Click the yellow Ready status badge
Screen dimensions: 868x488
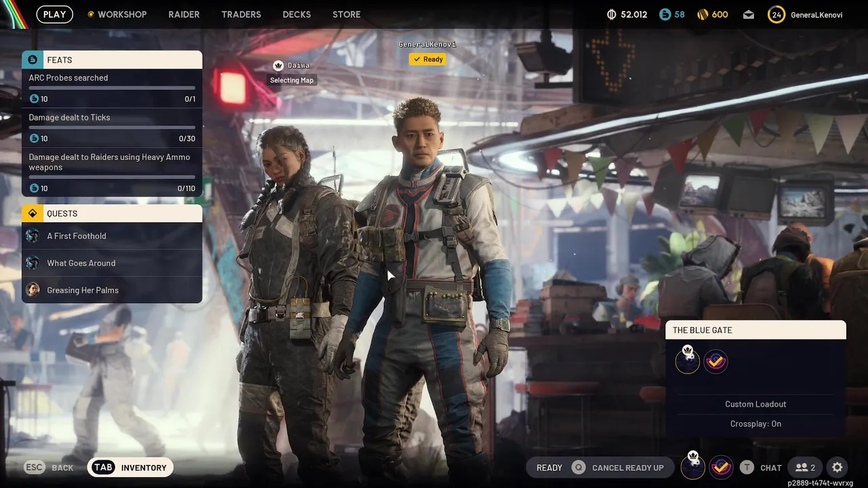[427, 60]
